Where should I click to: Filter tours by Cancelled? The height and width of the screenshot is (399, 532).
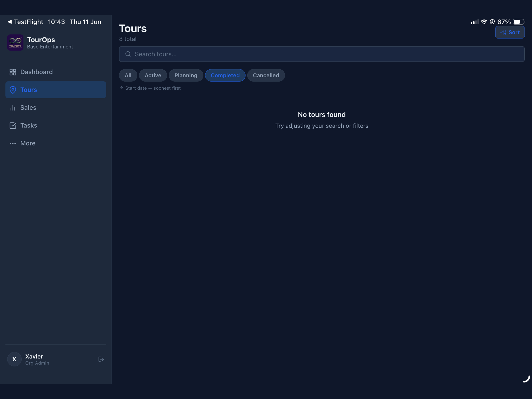[266, 75]
